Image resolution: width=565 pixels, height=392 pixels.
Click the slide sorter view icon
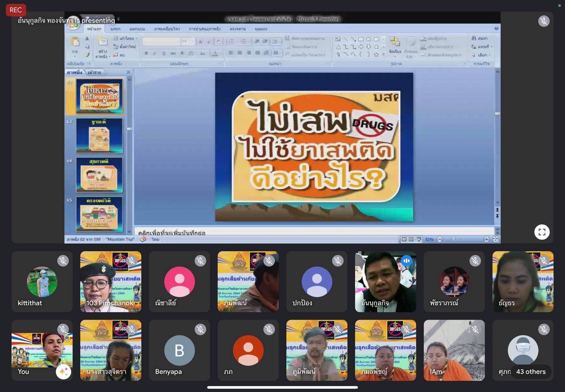(x=411, y=239)
